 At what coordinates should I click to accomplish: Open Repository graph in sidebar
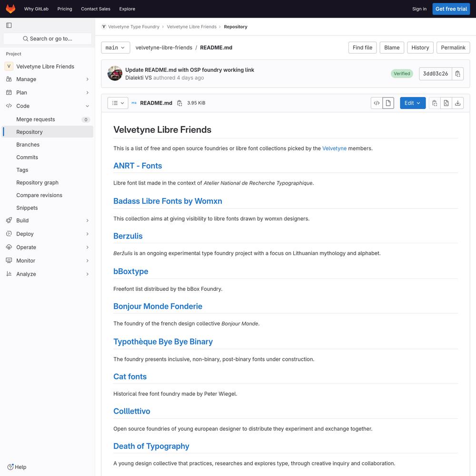tap(47, 182)
